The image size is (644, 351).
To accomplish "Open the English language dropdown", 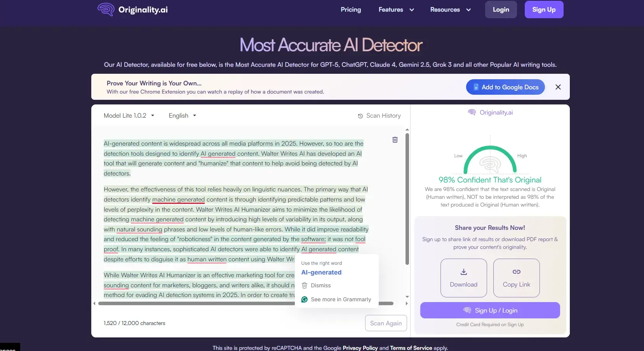I will click(182, 116).
